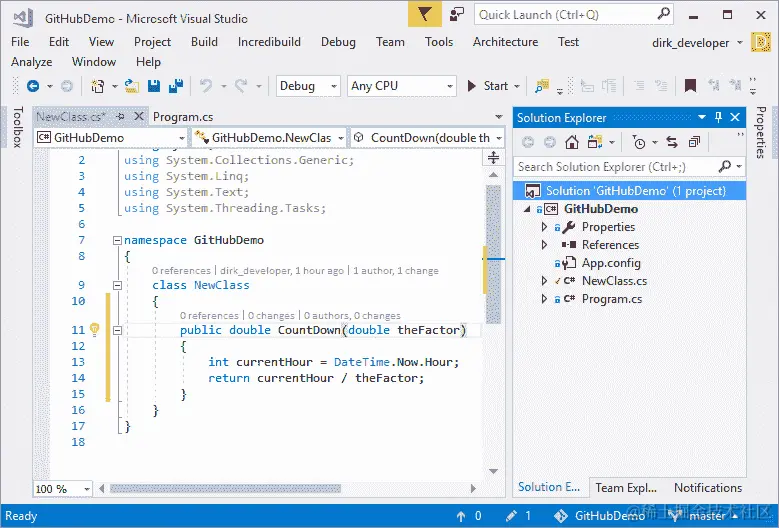
Task: Collapse the CountDown method code block
Action: 117,330
